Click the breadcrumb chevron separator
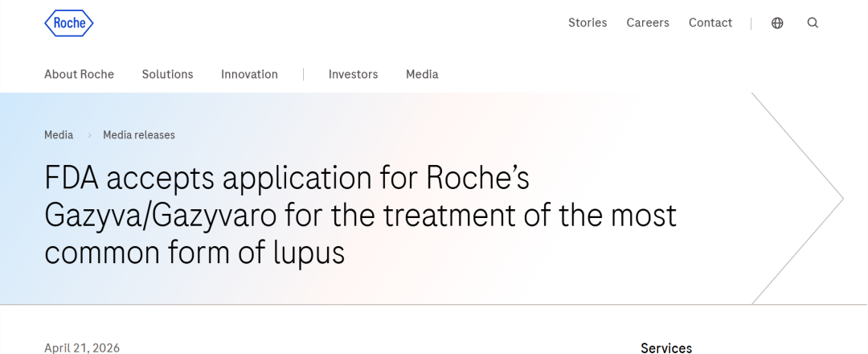This screenshot has width=868, height=354. 88,135
